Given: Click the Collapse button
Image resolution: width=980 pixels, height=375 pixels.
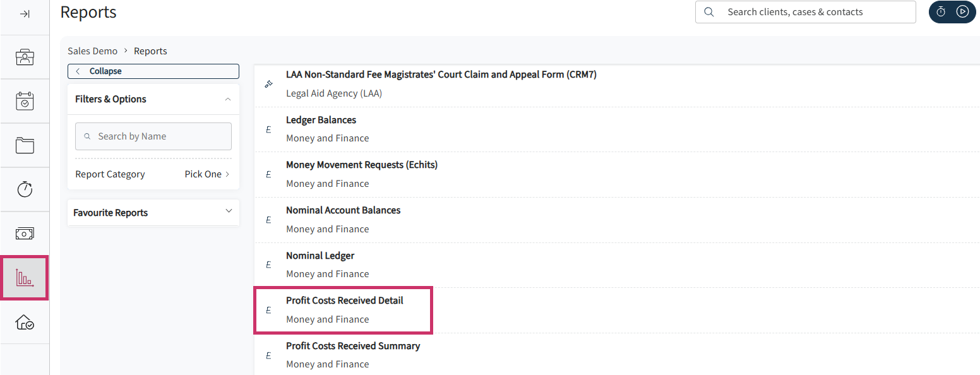Looking at the screenshot, I should click(153, 71).
